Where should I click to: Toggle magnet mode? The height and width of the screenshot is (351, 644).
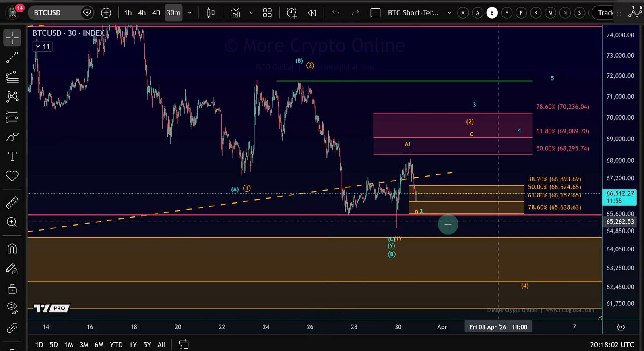pos(12,249)
